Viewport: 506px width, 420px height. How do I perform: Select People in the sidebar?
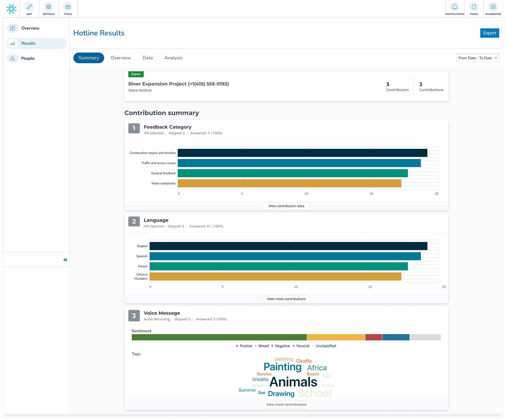28,58
